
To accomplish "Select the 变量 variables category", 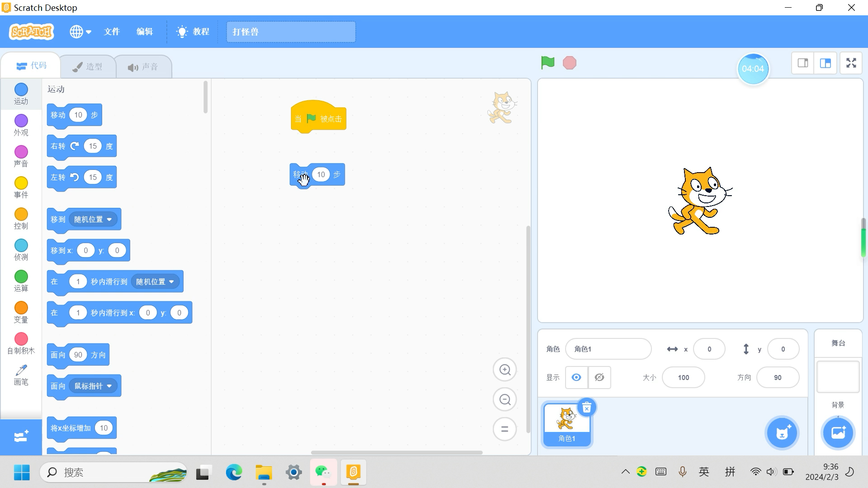I will coord(21,312).
